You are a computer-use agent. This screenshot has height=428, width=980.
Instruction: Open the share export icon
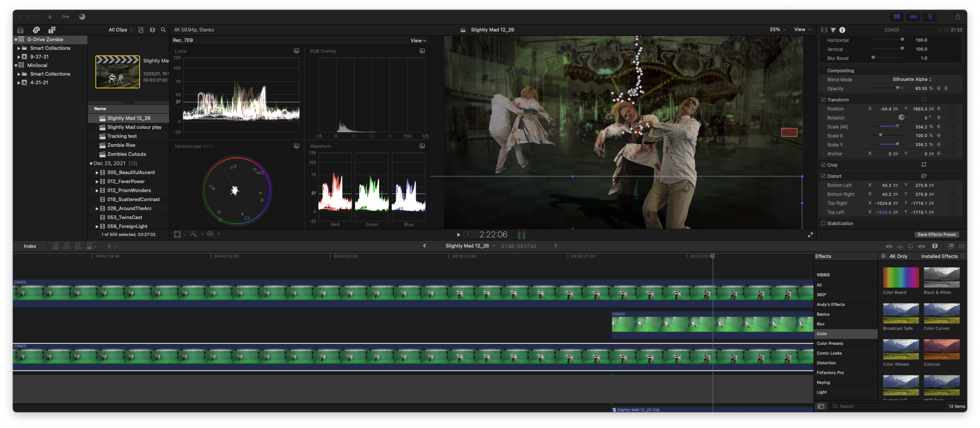(x=957, y=16)
